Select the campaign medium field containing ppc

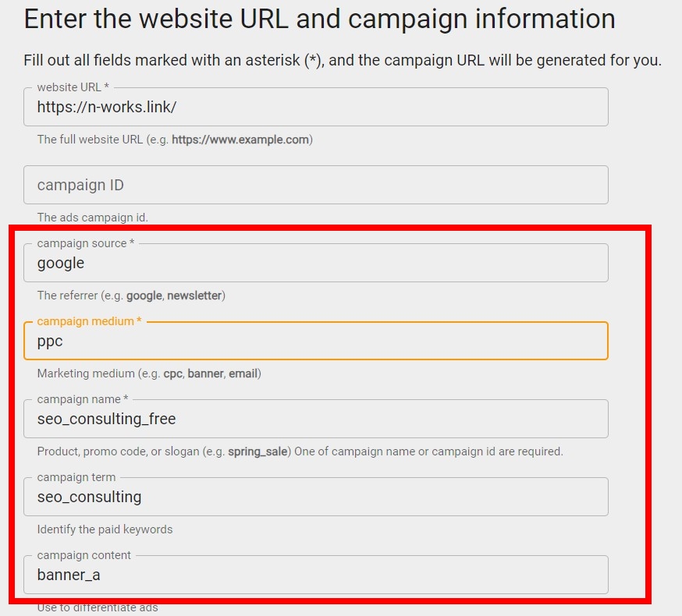tap(315, 342)
